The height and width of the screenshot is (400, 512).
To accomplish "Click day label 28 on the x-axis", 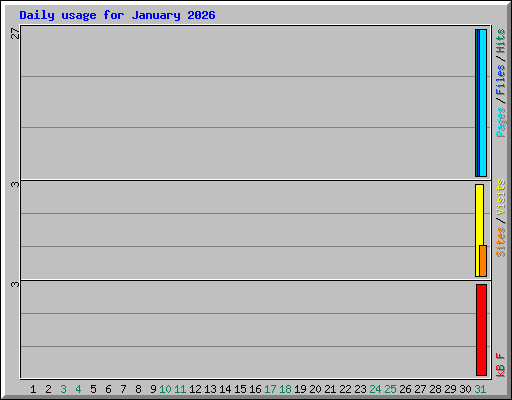I will tap(435, 389).
